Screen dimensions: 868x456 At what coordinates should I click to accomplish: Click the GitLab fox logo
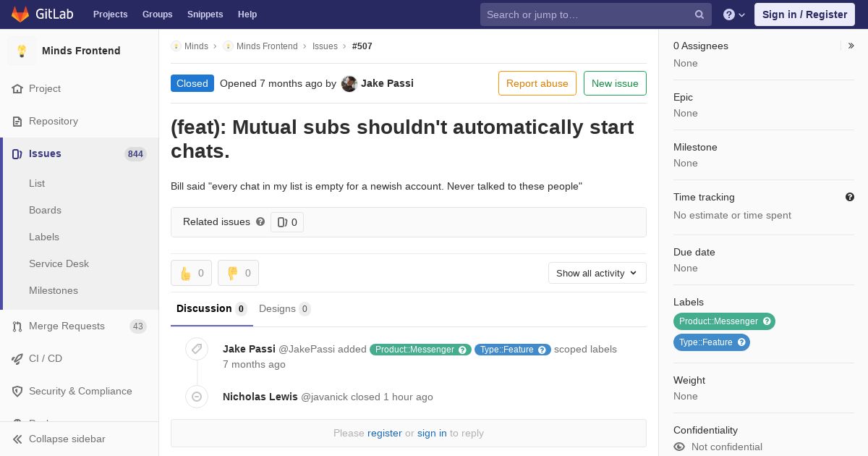pyautogui.click(x=20, y=14)
